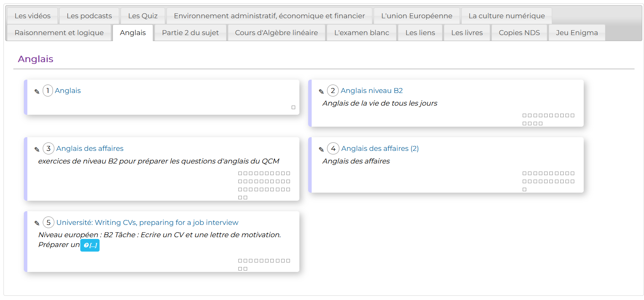Click the pencil edit icon beside Anglais section 1
Viewport: 644px width, 300px height.
click(37, 92)
